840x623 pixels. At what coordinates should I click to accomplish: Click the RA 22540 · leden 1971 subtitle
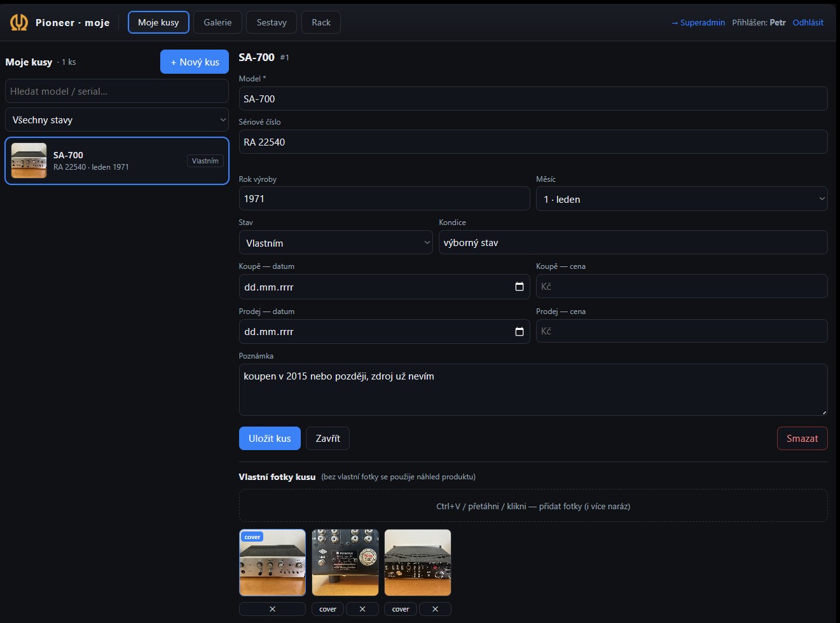click(x=91, y=167)
